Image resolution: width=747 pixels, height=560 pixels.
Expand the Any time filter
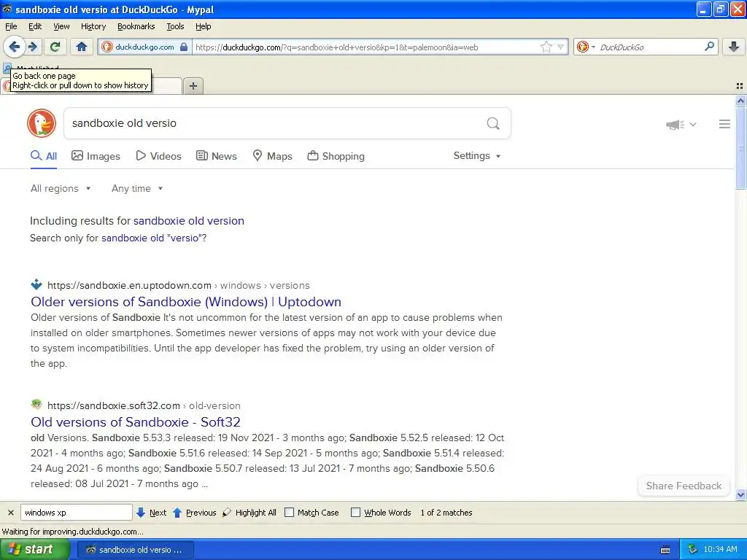tap(137, 189)
